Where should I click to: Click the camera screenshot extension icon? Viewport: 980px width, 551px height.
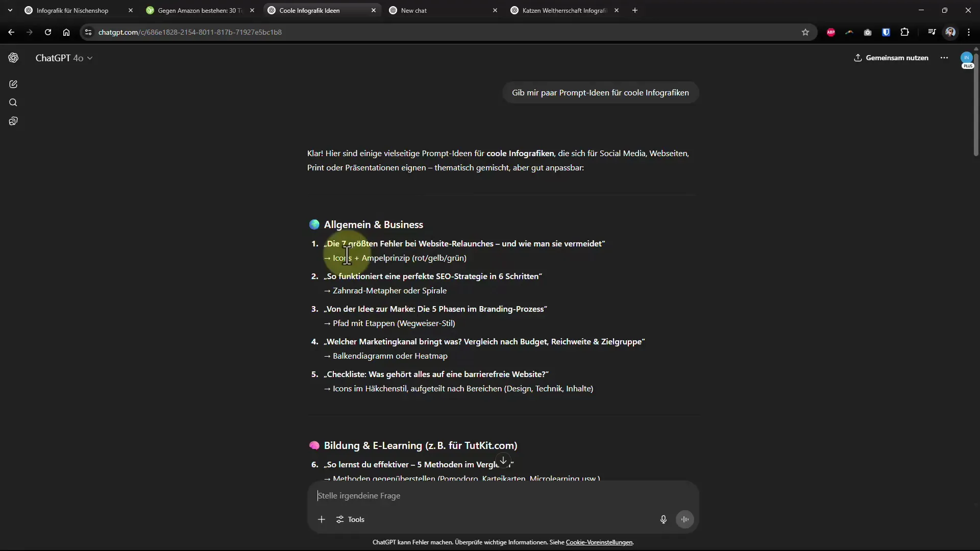(x=868, y=32)
